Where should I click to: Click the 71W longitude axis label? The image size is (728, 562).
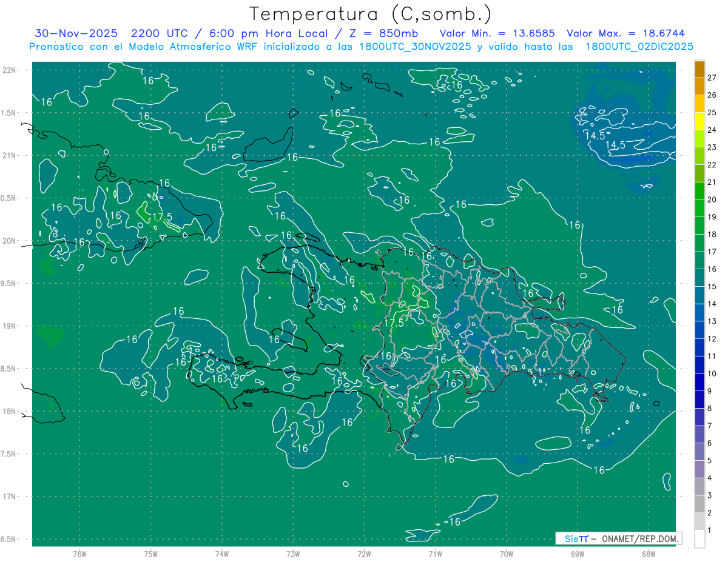[435, 554]
